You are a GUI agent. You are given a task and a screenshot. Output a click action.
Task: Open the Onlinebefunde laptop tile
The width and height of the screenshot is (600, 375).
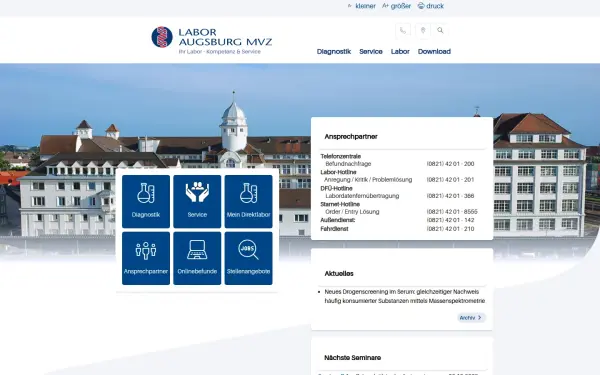pyautogui.click(x=197, y=258)
